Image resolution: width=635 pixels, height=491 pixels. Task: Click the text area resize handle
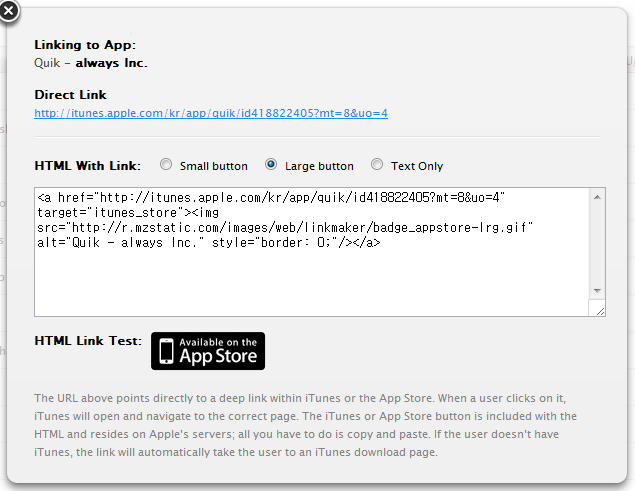pyautogui.click(x=600, y=311)
